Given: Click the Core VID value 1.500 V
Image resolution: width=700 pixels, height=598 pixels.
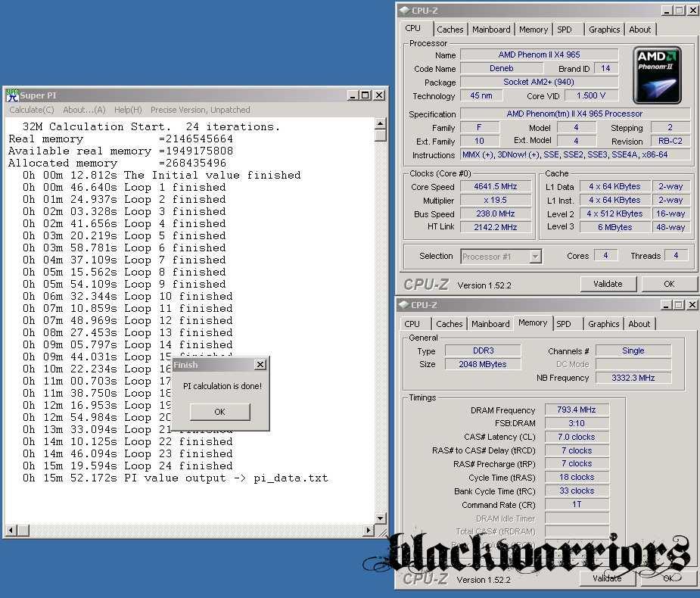Looking at the screenshot, I should pos(591,95).
